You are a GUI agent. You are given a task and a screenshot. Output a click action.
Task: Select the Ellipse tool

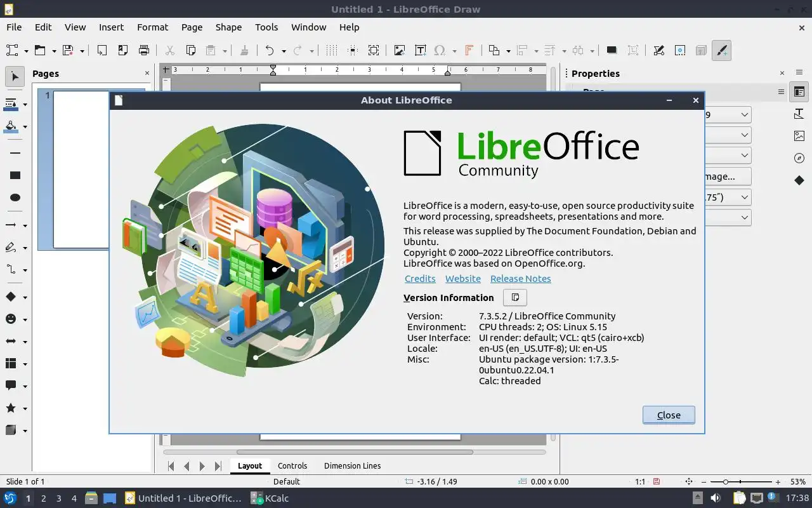coord(15,197)
